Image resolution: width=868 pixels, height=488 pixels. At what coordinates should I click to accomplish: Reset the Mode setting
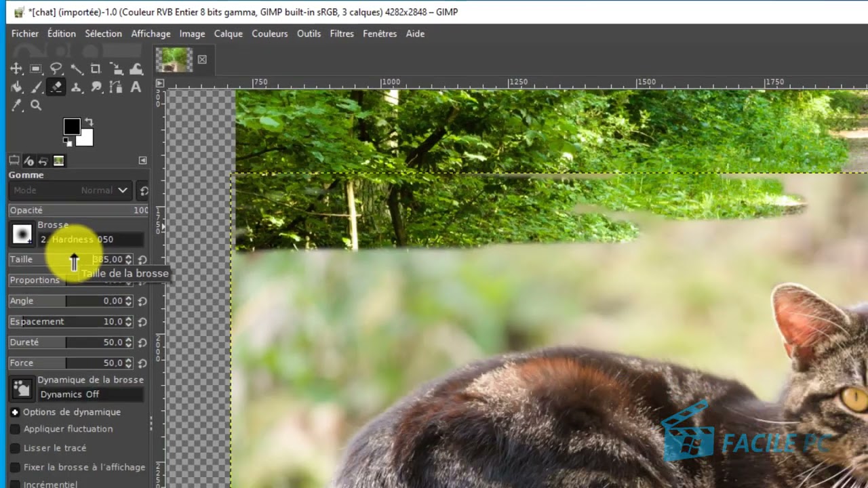click(x=143, y=190)
